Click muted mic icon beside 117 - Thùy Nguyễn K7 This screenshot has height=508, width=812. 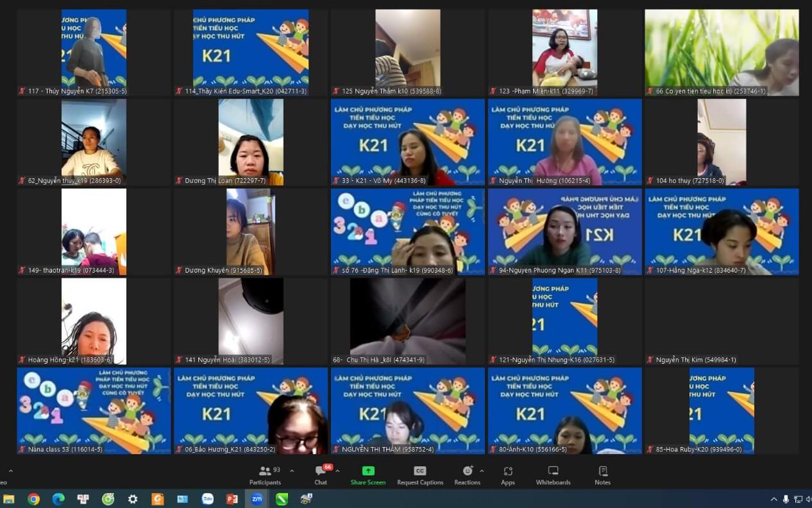[22, 91]
